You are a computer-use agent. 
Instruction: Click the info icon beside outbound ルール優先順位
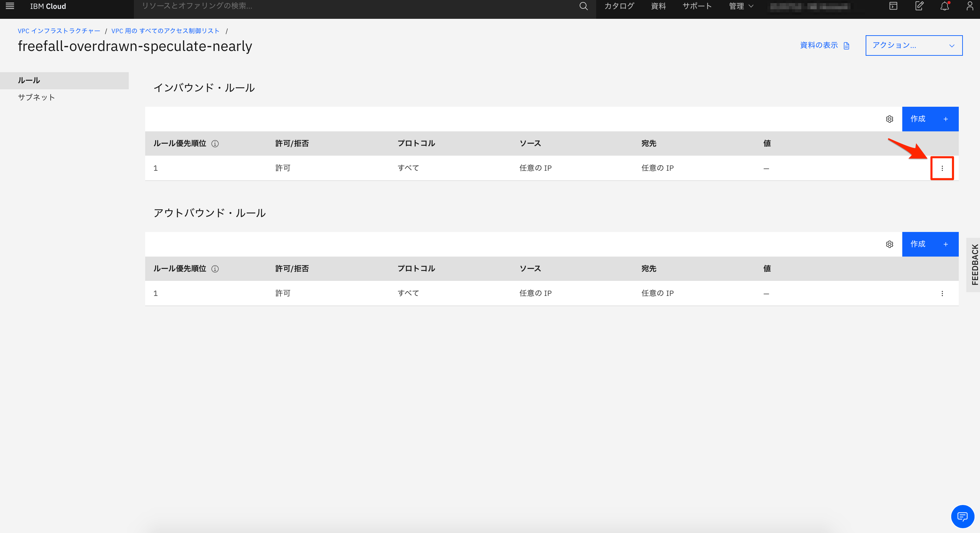(x=216, y=269)
